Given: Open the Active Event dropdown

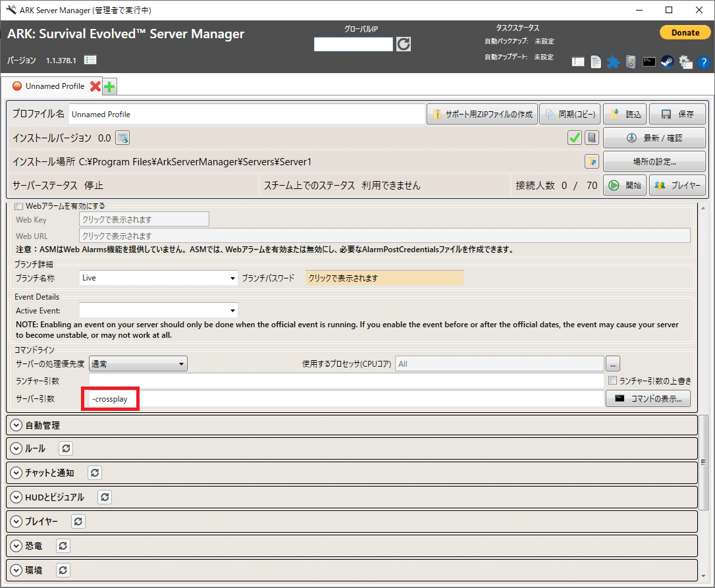Looking at the screenshot, I should [x=158, y=311].
